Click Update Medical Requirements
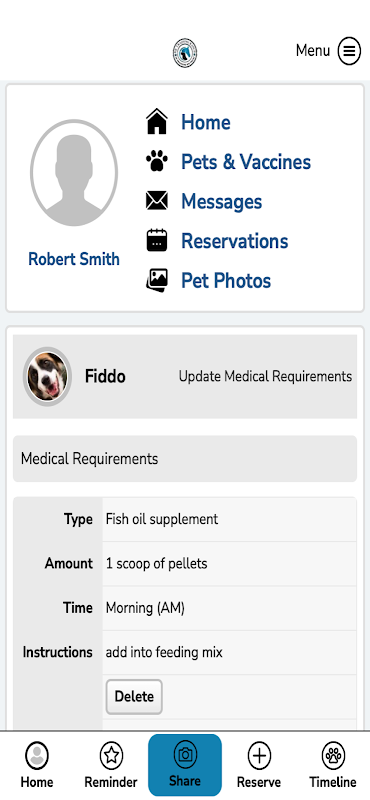This screenshot has height=800, width=370. tap(265, 377)
